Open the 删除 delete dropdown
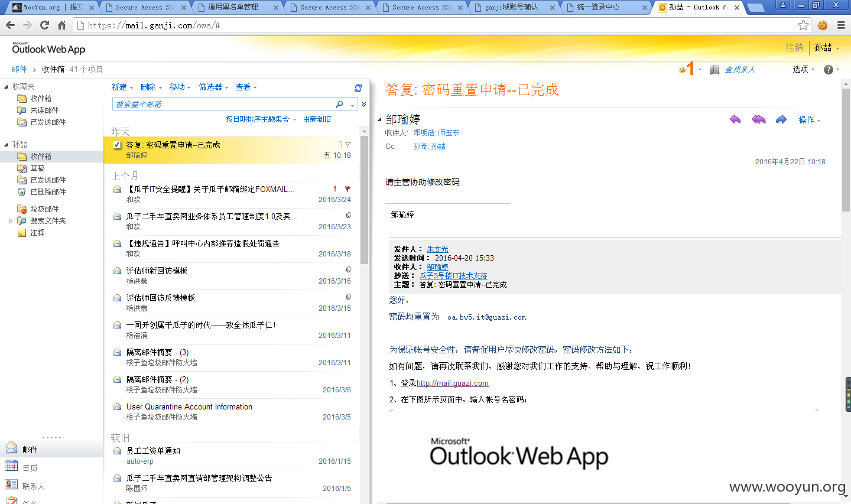The image size is (851, 504). (x=151, y=87)
